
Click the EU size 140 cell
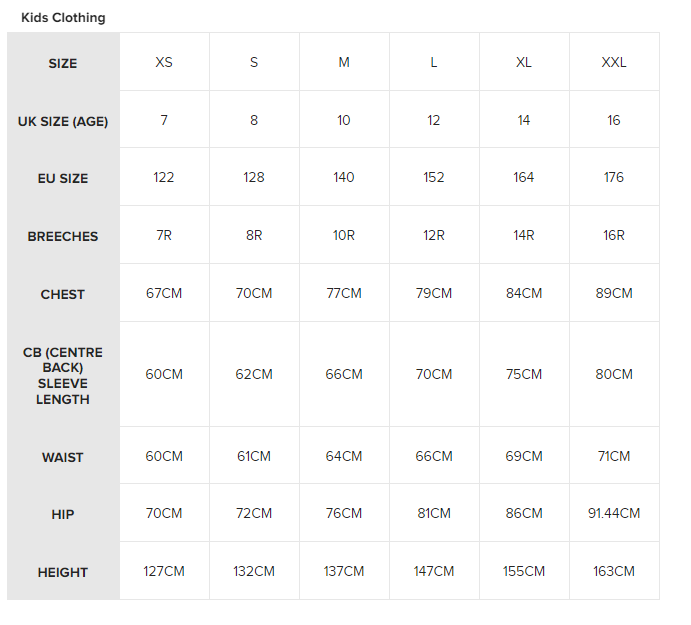(344, 178)
